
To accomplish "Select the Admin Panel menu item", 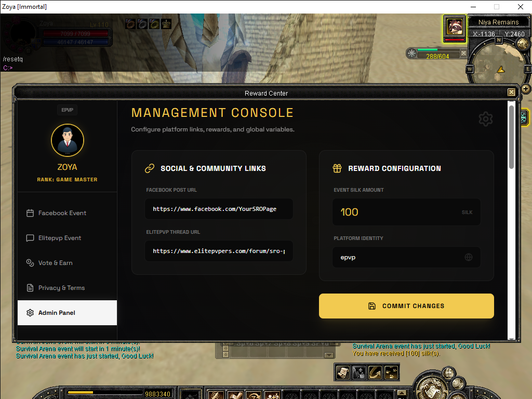I will (67, 313).
